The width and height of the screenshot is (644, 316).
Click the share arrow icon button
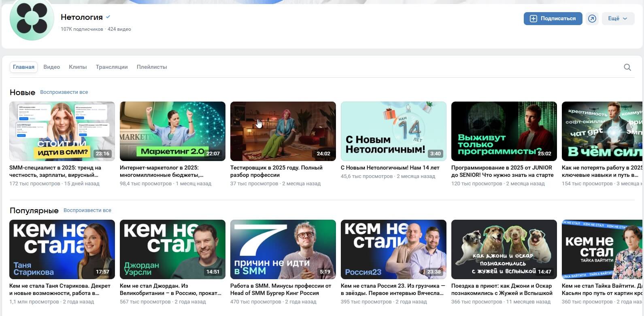[592, 19]
